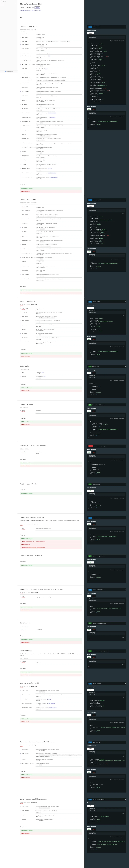Screen dimensions: 129x868
Task: Select Payload tab in Generate a short video samples
Action: pos(90,33)
